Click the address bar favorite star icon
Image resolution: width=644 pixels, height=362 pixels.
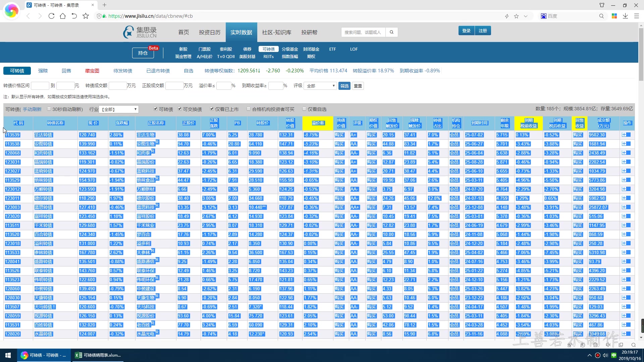(x=517, y=16)
